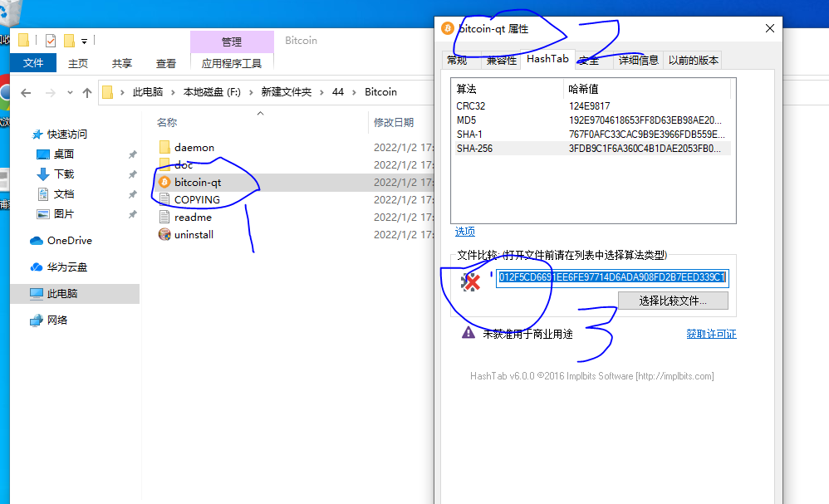Select the bitcoin-qt application file icon
829x504 pixels.
coord(165,183)
